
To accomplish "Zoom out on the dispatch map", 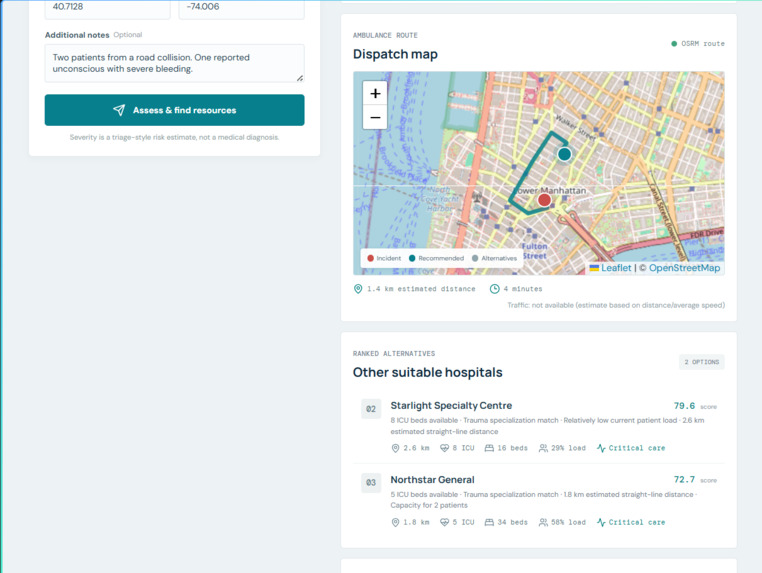I will click(375, 118).
